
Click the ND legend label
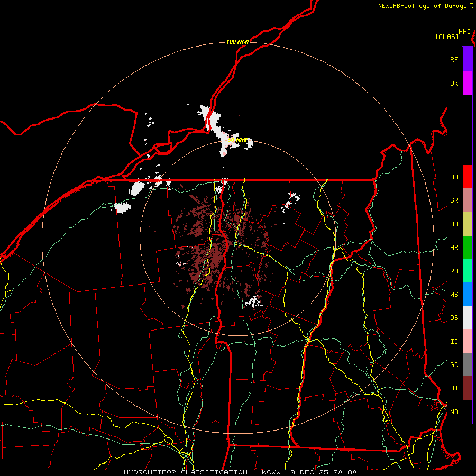pyautogui.click(x=454, y=412)
